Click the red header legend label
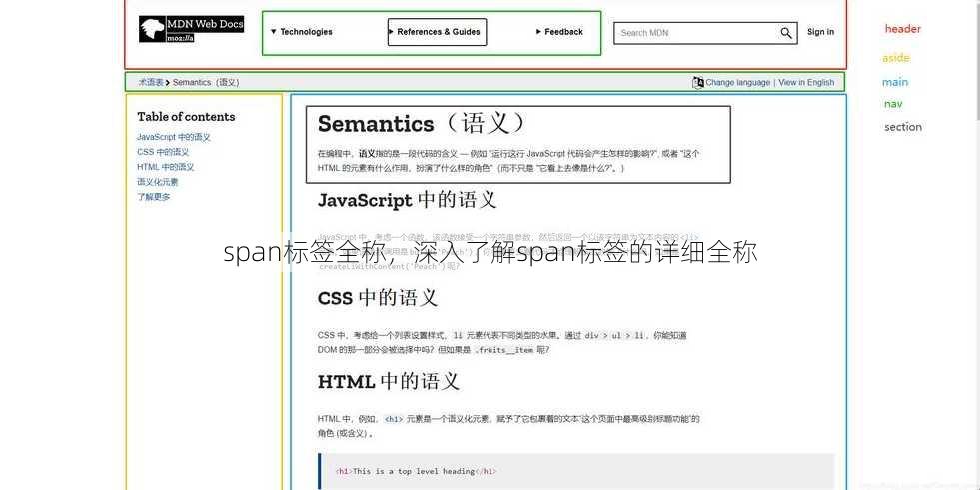 [x=902, y=29]
